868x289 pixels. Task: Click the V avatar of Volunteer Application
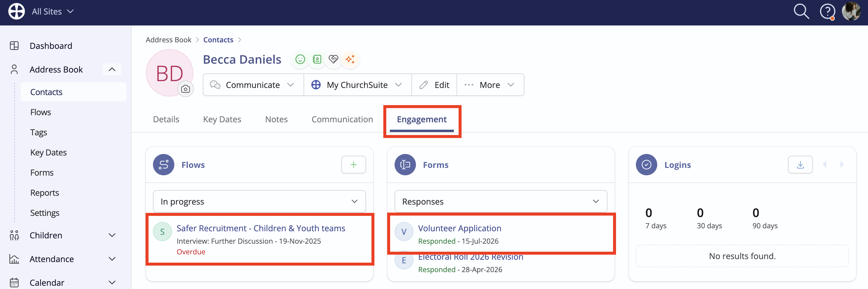[404, 232]
